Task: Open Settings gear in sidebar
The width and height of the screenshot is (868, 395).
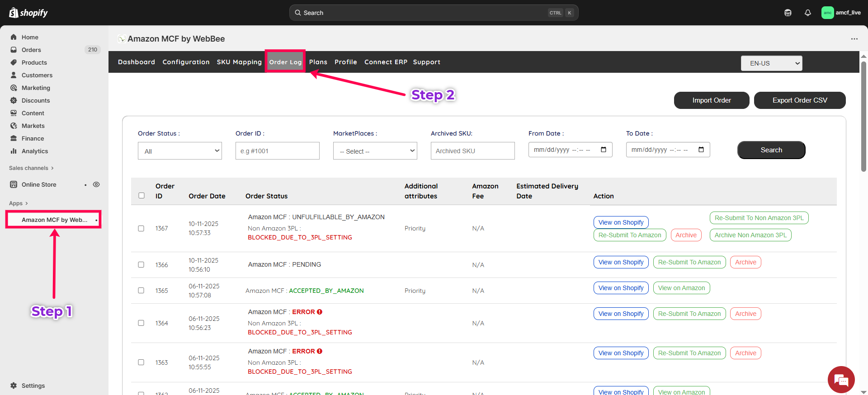Action: point(14,386)
